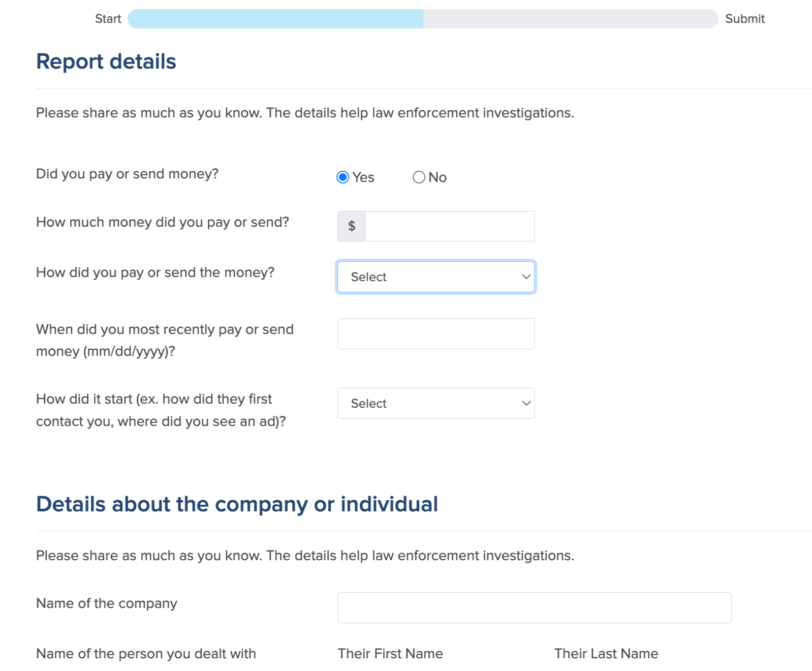Viewport: 812px width, 671px height.
Task: Click the Submit label beside progress bar
Action: coord(745,19)
